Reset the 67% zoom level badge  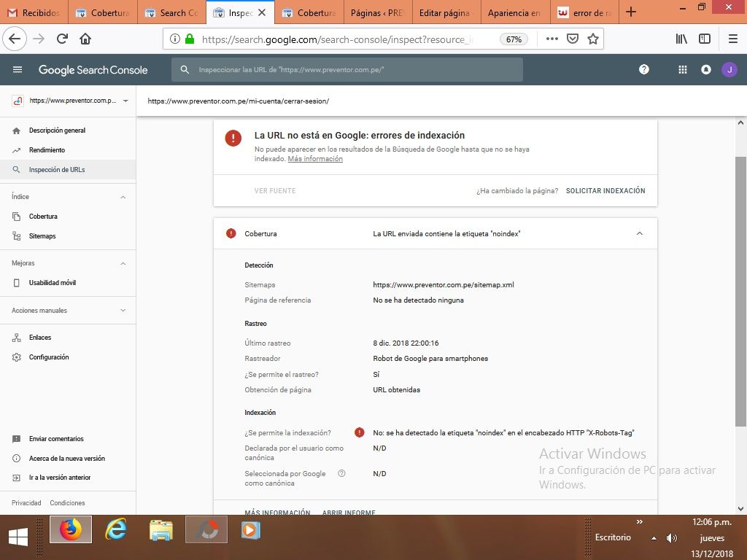pos(514,39)
